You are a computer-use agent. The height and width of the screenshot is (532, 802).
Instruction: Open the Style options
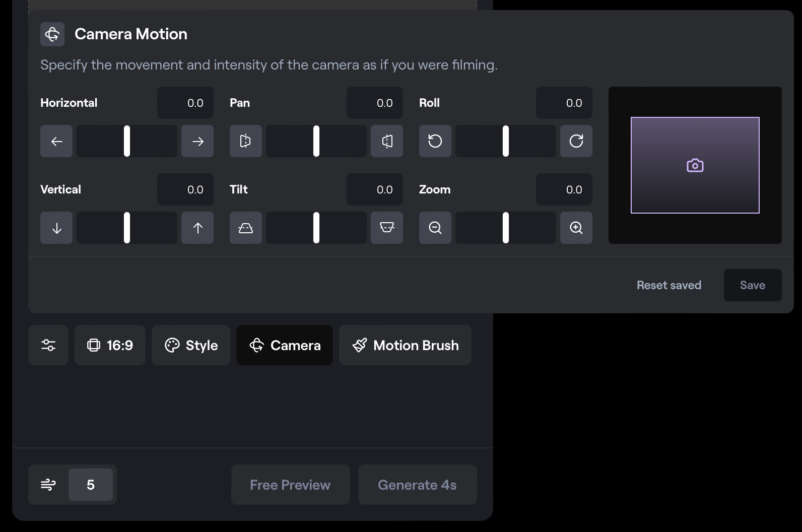point(191,345)
